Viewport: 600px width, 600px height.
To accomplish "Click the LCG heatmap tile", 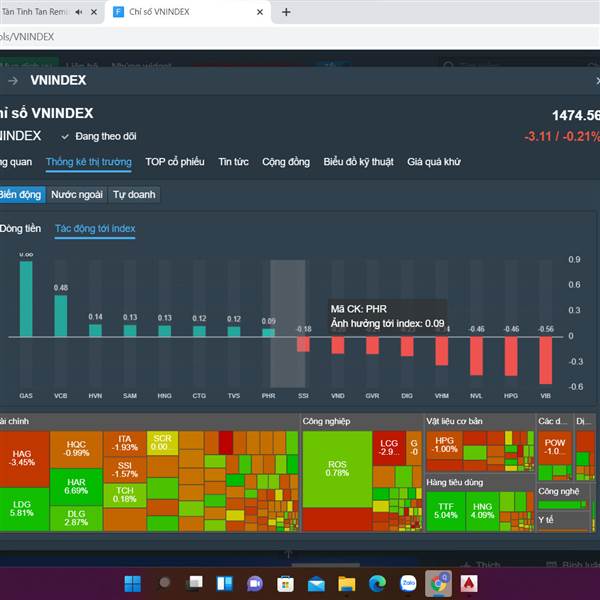I will coord(389,448).
